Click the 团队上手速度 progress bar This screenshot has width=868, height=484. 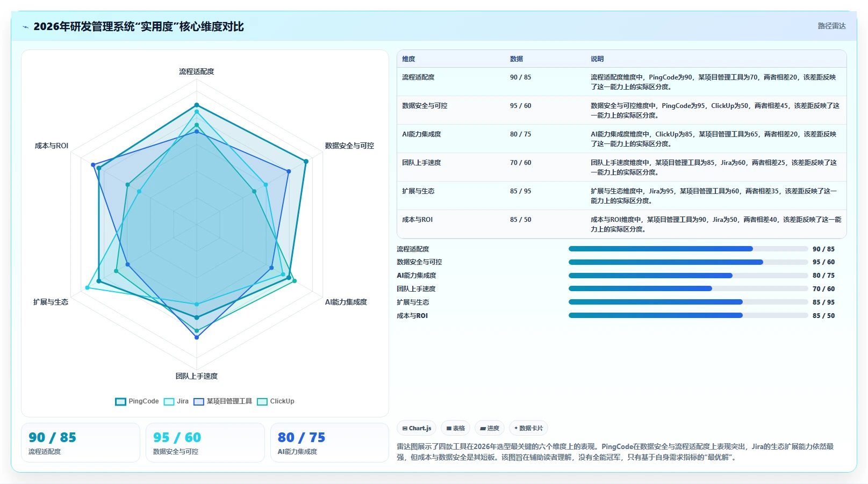click(x=688, y=288)
